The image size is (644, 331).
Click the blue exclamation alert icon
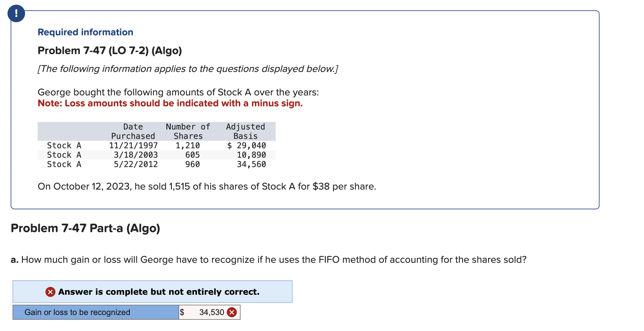pos(16,13)
